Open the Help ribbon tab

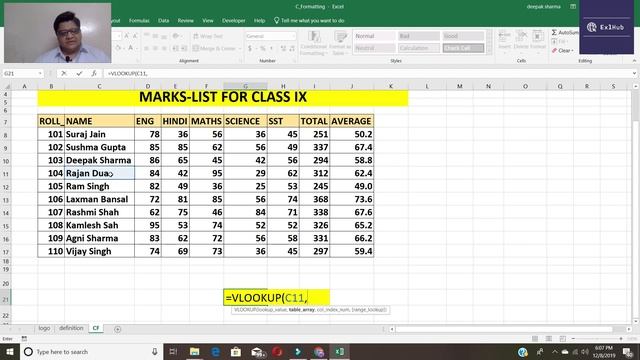260,20
